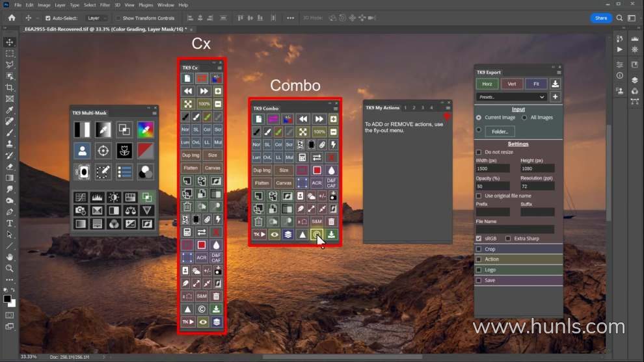This screenshot has width=644, height=362.
Task: Select the All Images radio button
Action: tap(524, 118)
